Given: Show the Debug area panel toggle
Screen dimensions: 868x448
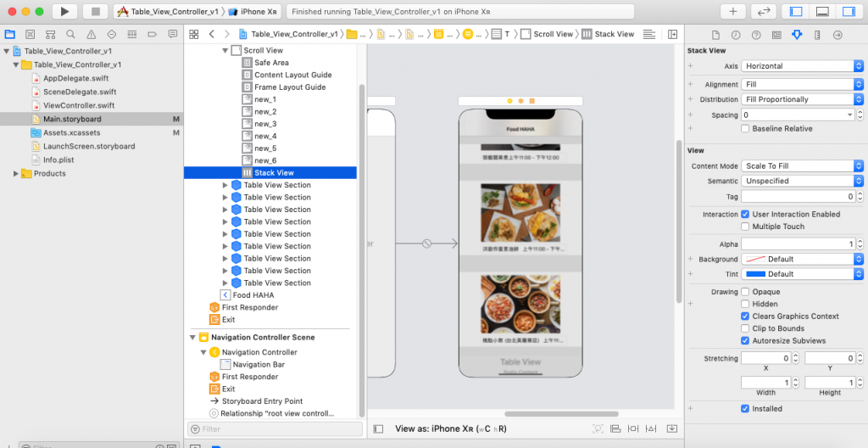Looking at the screenshot, I should (822, 12).
